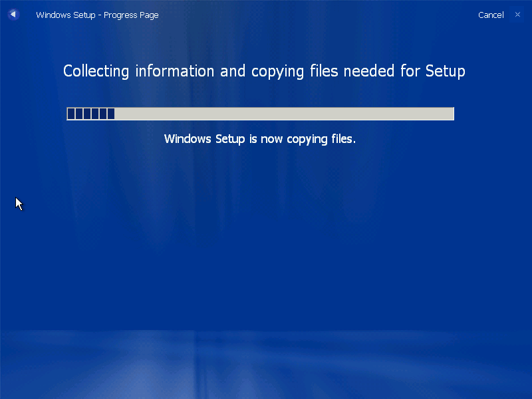Click the blue background below the progress bar
Viewport: 532px width, 399px height.
click(266, 233)
